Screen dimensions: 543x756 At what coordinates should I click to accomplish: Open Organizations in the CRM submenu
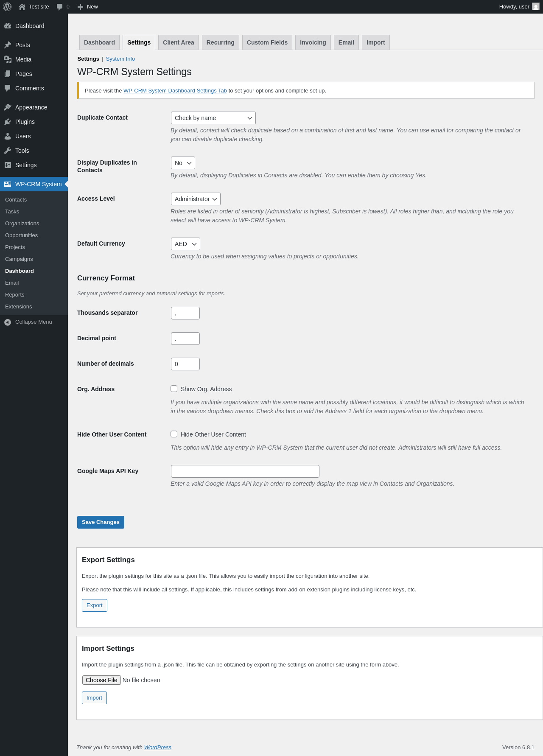[x=34, y=224]
